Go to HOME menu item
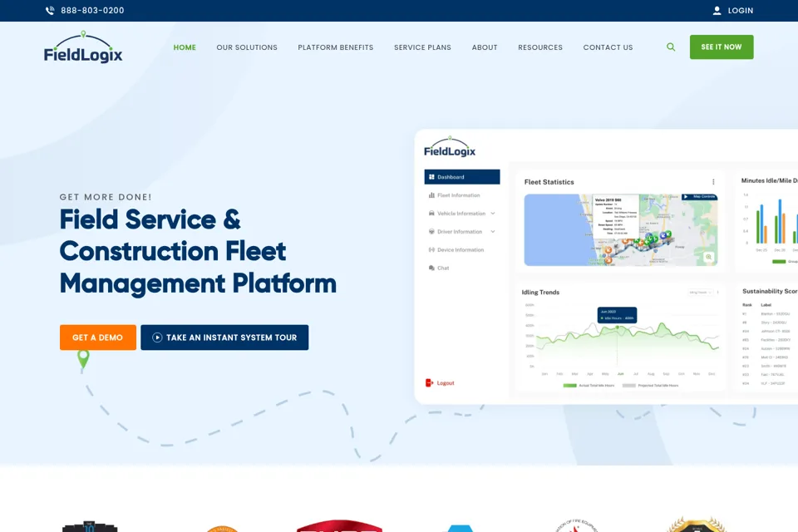 [185, 47]
